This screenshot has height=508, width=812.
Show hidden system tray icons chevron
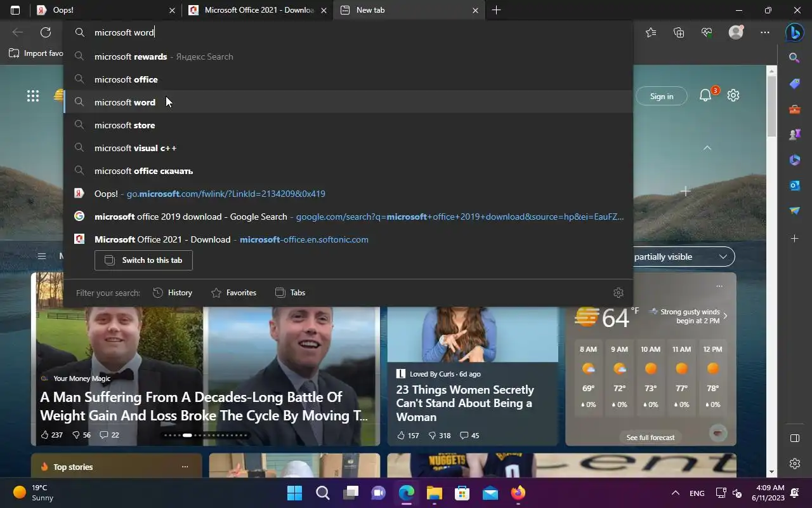[x=676, y=493]
